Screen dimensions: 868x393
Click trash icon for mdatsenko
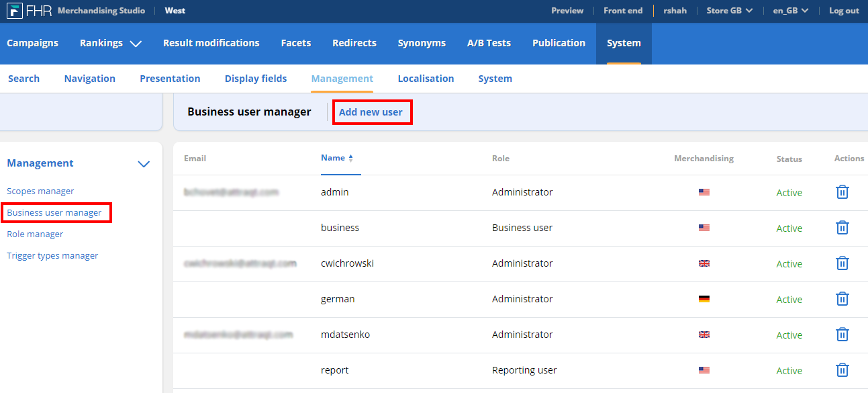[842, 335]
